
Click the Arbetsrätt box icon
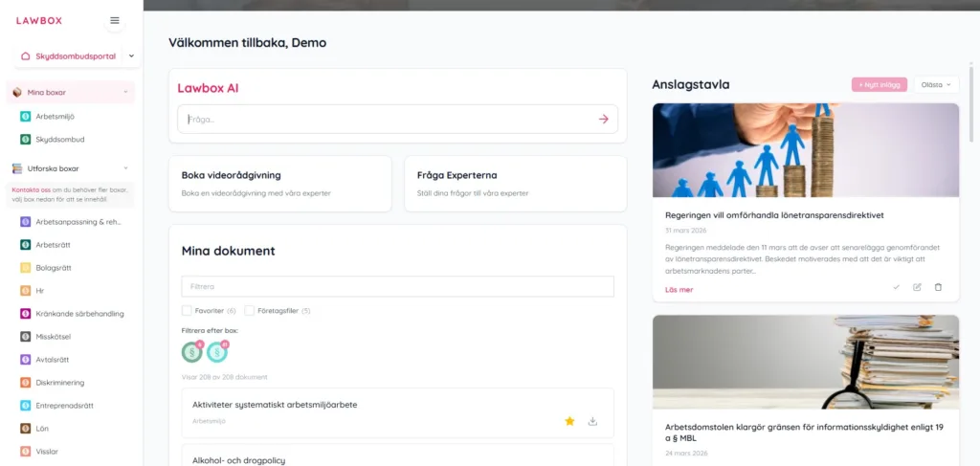(x=25, y=245)
